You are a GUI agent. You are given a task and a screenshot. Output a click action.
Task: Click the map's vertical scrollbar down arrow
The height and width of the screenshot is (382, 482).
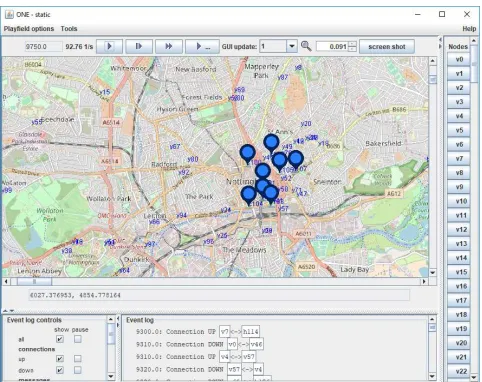(432, 272)
